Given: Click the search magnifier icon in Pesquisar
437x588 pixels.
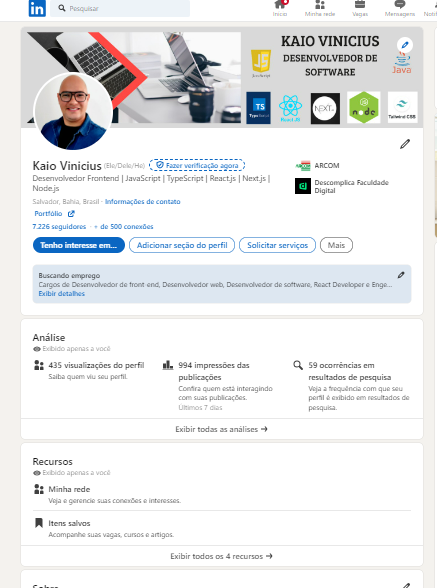Looking at the screenshot, I should click(x=62, y=8).
